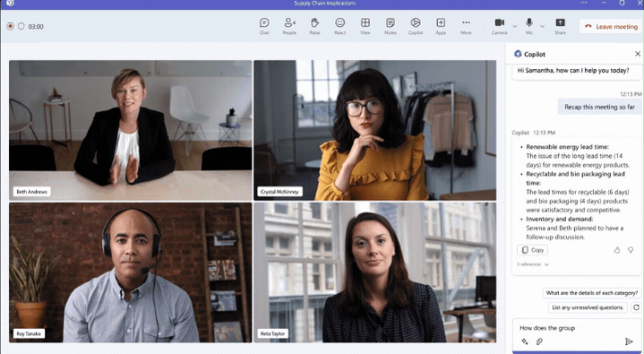Expand Mic options dropdown arrow
The width and height of the screenshot is (644, 354).
tap(542, 26)
